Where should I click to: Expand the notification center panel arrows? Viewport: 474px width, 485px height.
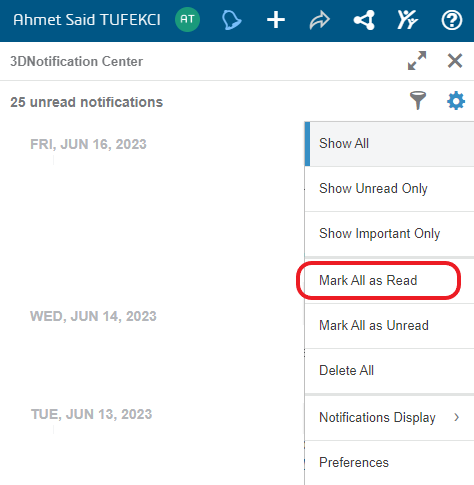point(417,61)
